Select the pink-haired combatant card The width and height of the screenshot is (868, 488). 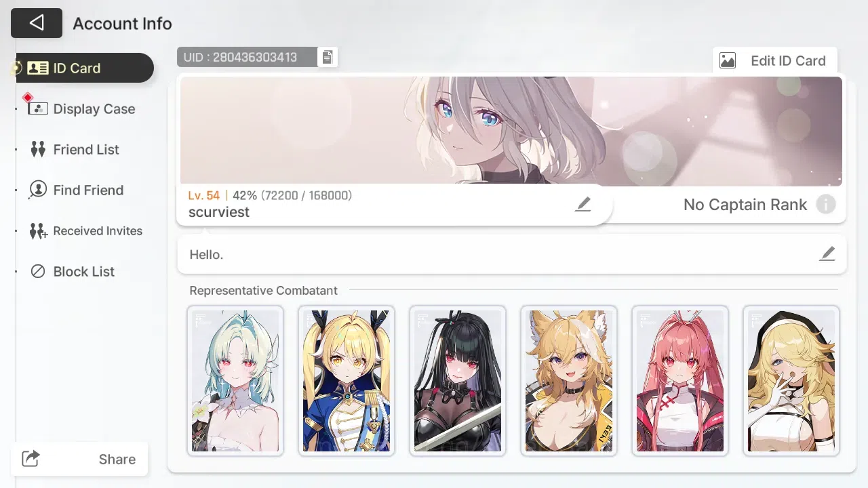[680, 381]
